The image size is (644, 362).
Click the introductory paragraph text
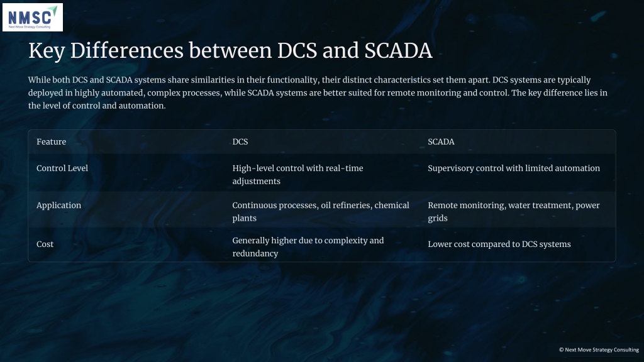pyautogui.click(x=318, y=93)
